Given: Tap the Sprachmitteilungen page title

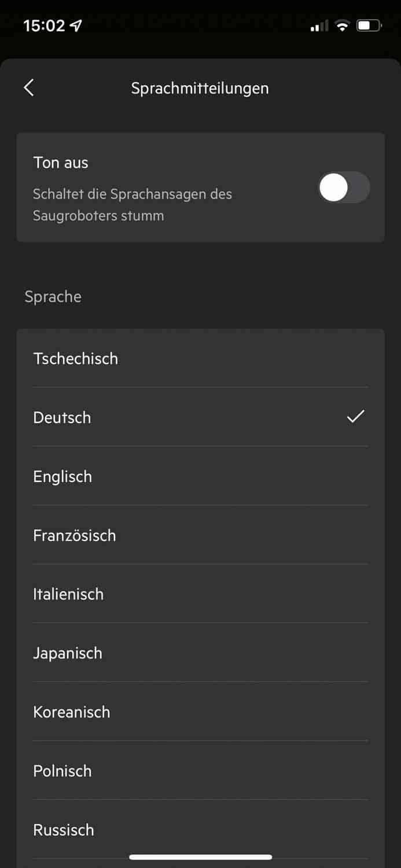Looking at the screenshot, I should tap(200, 89).
